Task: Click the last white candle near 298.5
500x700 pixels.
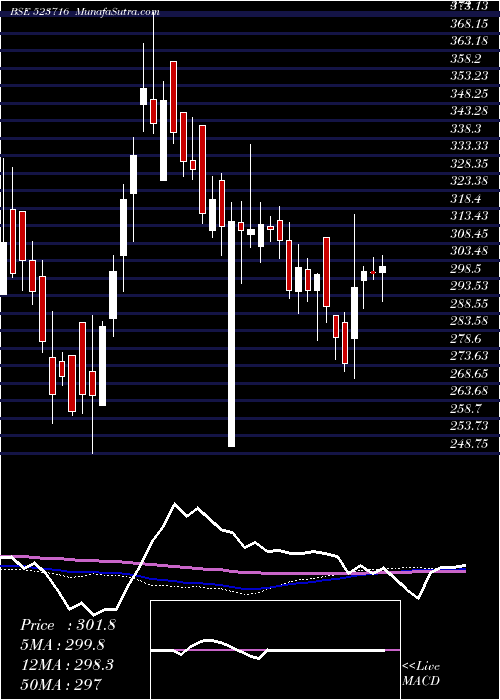Action: point(382,269)
